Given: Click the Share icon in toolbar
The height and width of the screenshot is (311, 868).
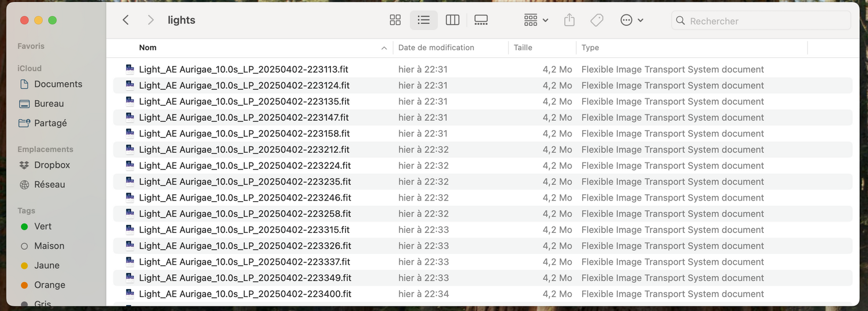Looking at the screenshot, I should coord(569,20).
